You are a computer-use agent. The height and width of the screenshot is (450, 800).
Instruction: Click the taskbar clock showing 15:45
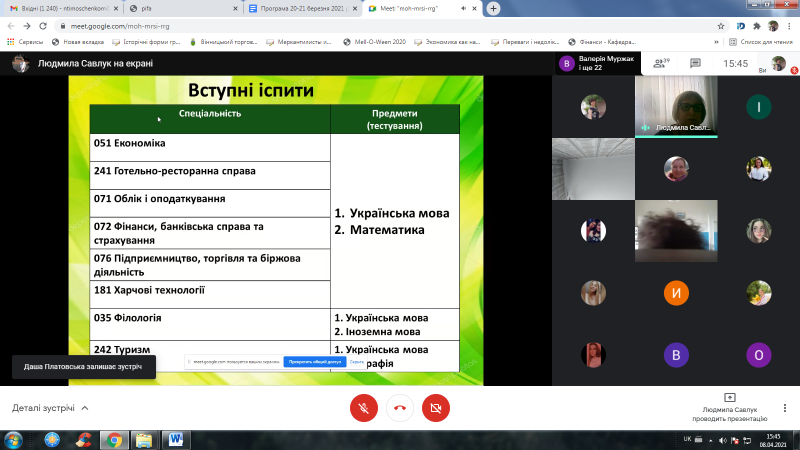(x=773, y=440)
